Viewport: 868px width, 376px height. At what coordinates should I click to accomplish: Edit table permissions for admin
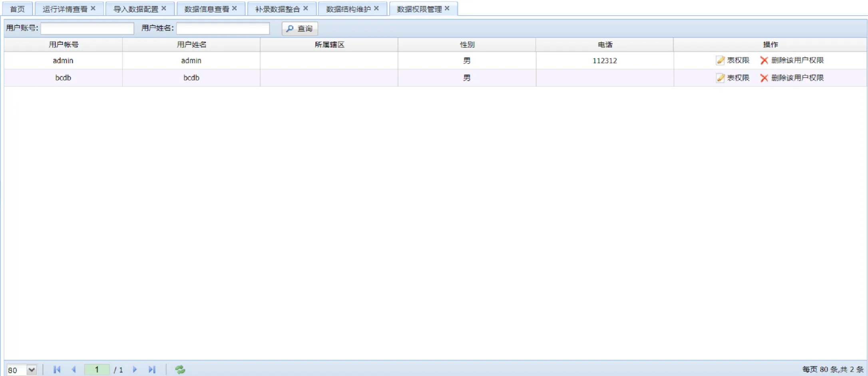(x=733, y=60)
